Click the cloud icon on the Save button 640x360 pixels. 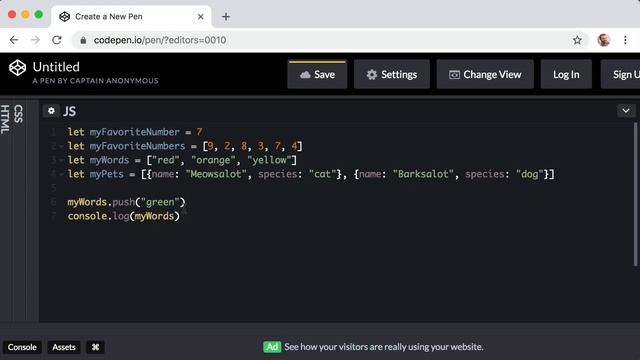[x=305, y=75]
